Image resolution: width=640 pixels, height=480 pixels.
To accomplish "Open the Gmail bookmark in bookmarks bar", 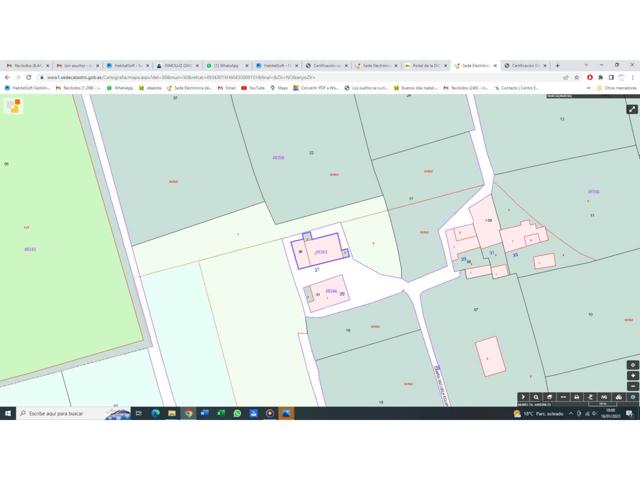I will (228, 88).
